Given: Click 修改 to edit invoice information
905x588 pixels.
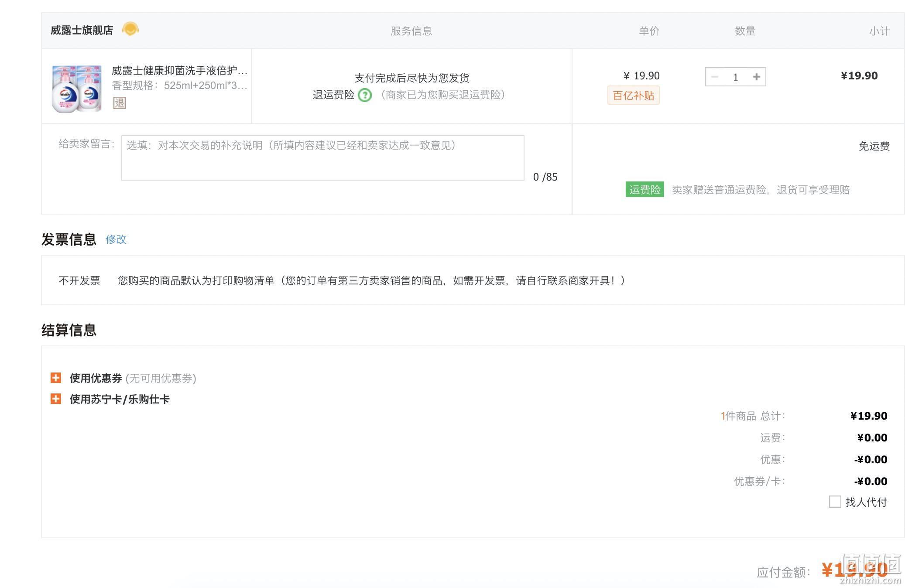Looking at the screenshot, I should (116, 239).
